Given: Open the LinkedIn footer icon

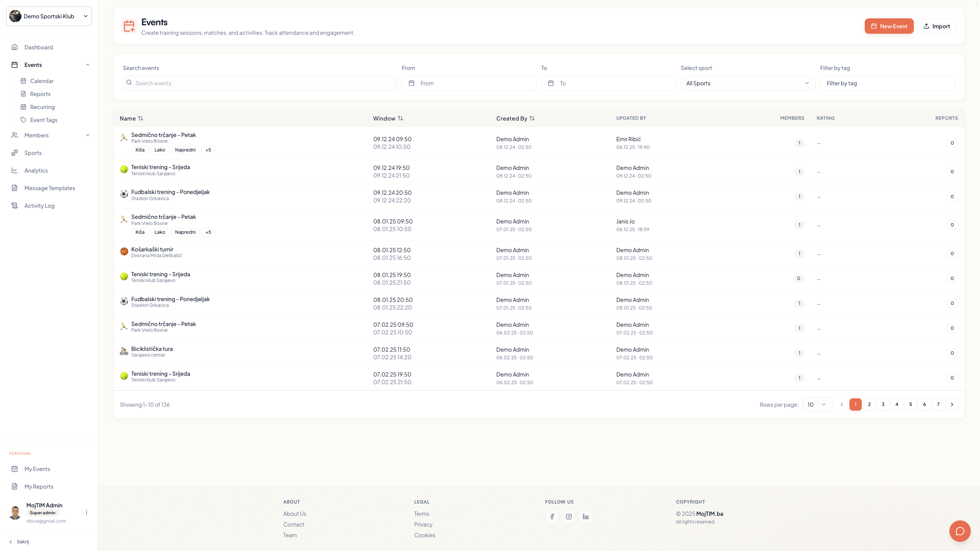Looking at the screenshot, I should pyautogui.click(x=586, y=517).
